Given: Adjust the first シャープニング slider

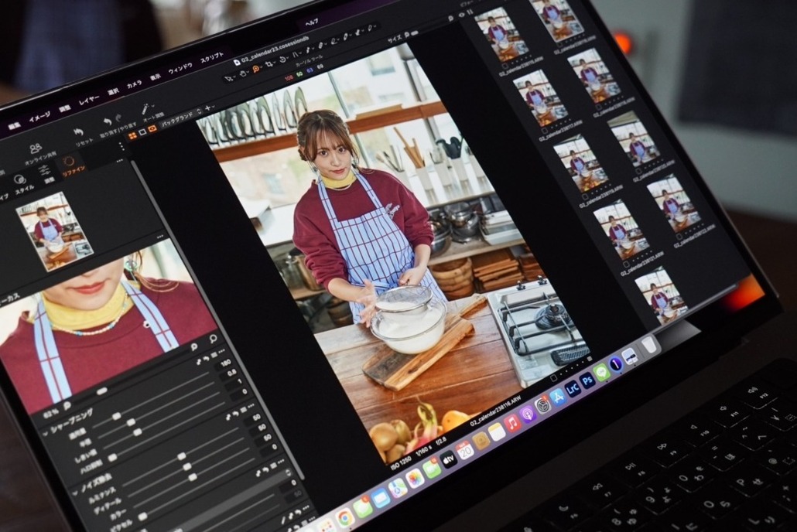Looking at the screenshot, I should pyautogui.click(x=116, y=416).
